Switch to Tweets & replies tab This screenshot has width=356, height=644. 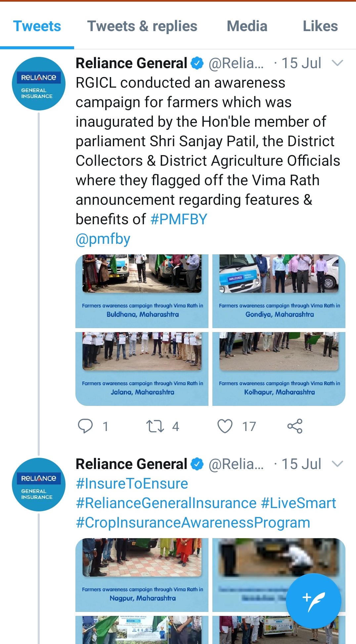pos(142,26)
